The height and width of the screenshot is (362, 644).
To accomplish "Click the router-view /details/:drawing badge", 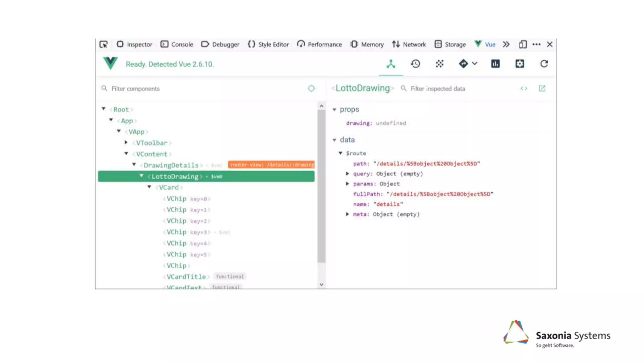I will pyautogui.click(x=271, y=165).
